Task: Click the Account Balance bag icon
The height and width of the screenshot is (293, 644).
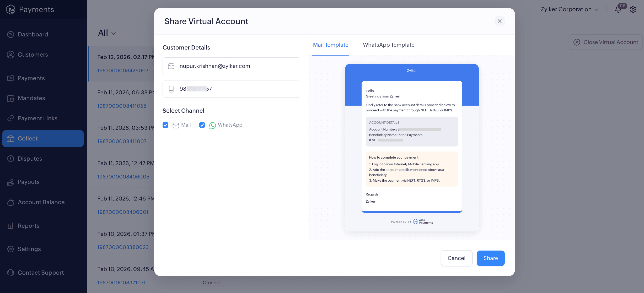Action: click(x=10, y=202)
